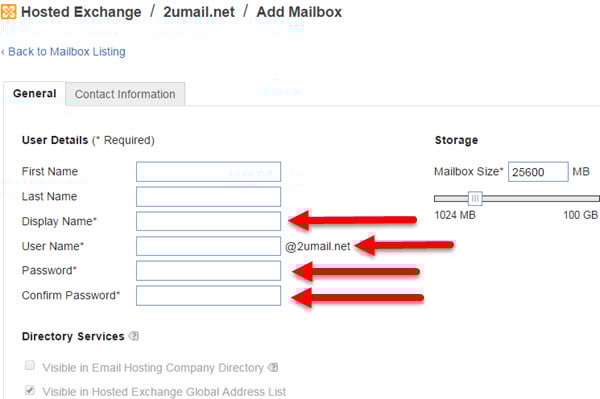The image size is (600, 399).
Task: Open help icon beside Email Hosting Company Directory
Action: [273, 368]
